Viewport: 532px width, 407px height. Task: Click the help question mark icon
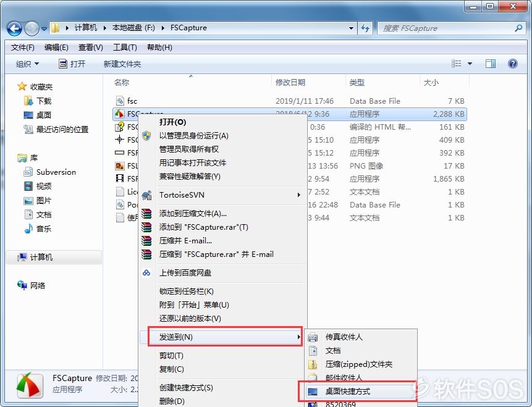click(513, 64)
